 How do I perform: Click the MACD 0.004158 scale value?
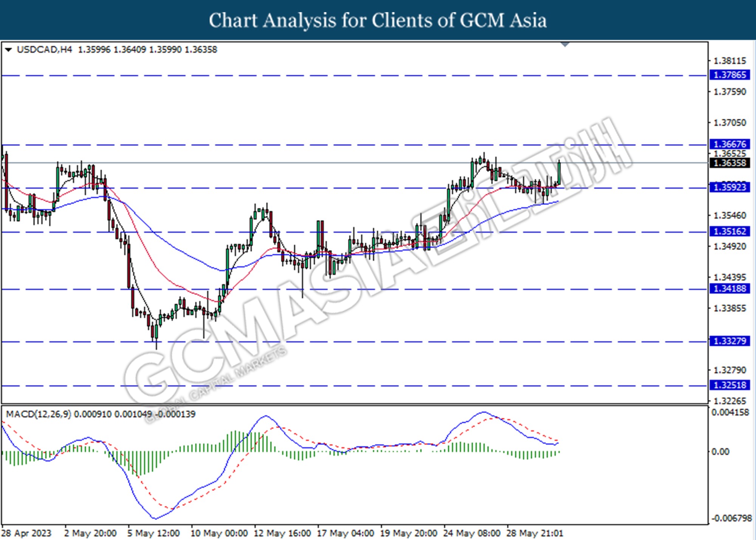730,412
